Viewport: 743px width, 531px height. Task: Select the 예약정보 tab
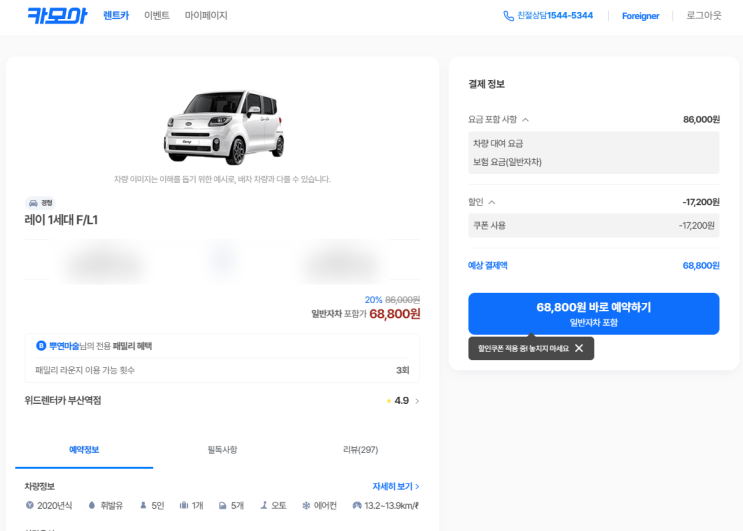[84, 450]
